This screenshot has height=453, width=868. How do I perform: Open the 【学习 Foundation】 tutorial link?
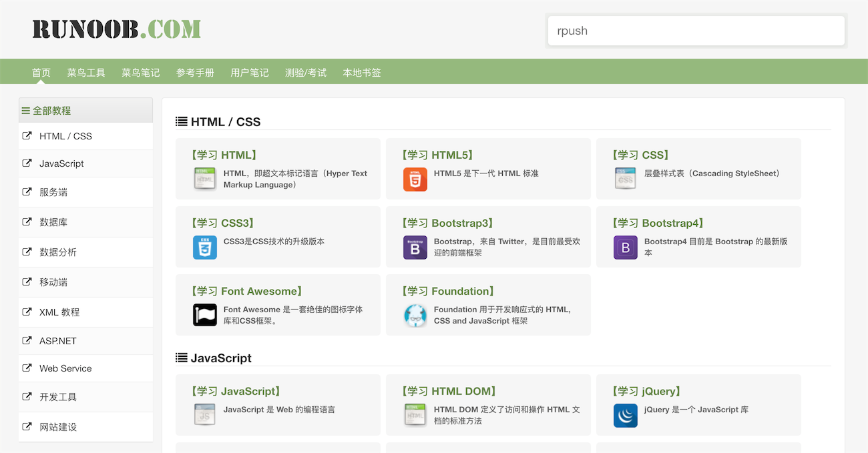(447, 291)
